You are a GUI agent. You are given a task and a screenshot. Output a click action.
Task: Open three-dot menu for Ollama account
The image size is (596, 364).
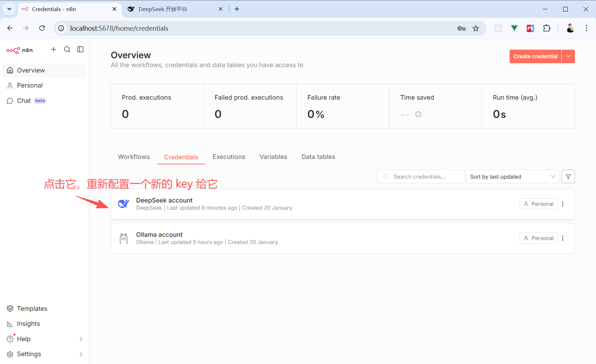[x=563, y=238]
